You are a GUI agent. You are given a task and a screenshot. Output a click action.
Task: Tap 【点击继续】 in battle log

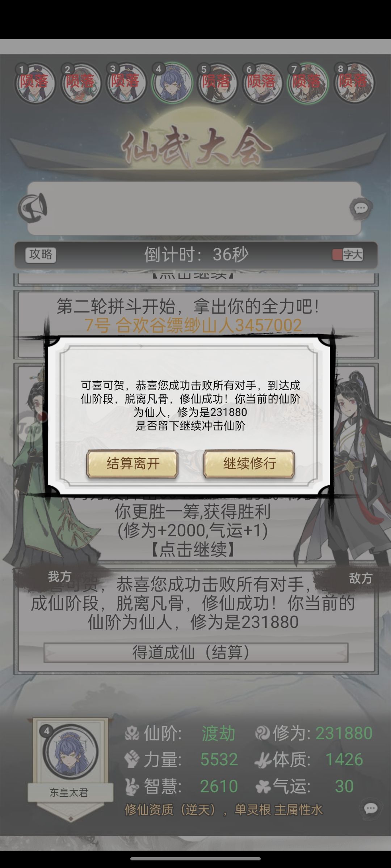192,550
